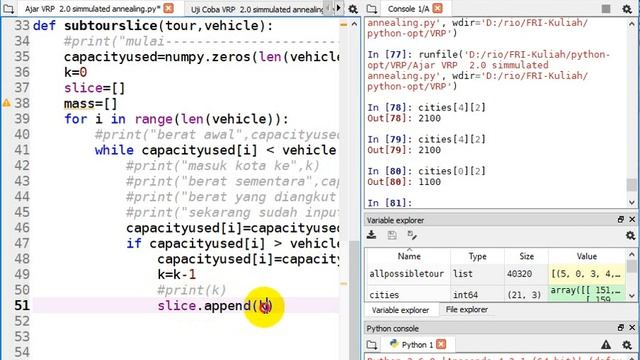Image resolution: width=640 pixels, height=360 pixels.
Task: Browse IPython console tabs folder icon
Action: tap(372, 9)
